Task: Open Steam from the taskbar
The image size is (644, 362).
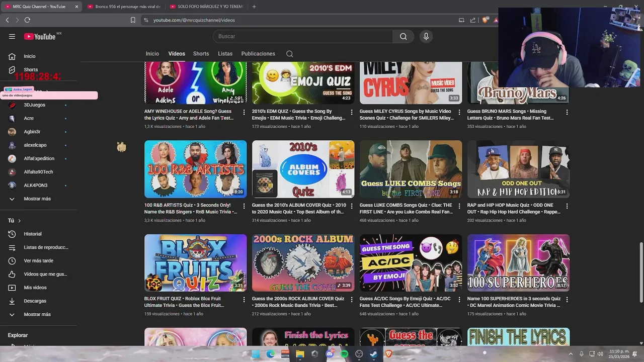Action: point(373,354)
